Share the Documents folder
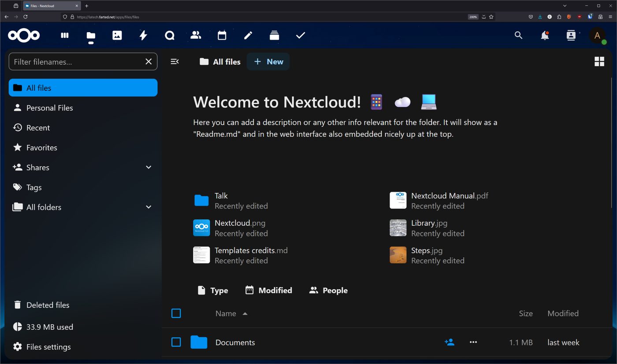617x364 pixels. coord(450,342)
